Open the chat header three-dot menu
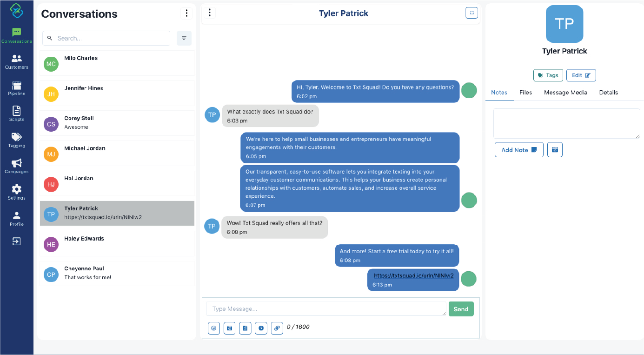The image size is (644, 355). pyautogui.click(x=210, y=13)
